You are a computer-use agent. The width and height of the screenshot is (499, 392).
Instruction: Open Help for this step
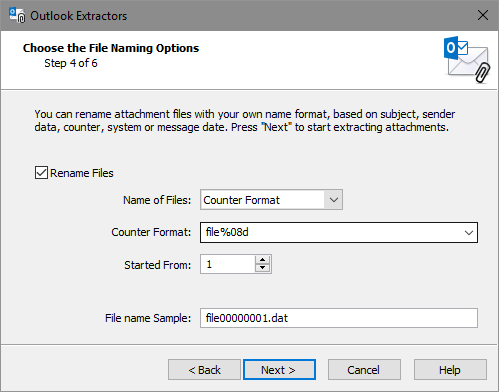click(450, 370)
